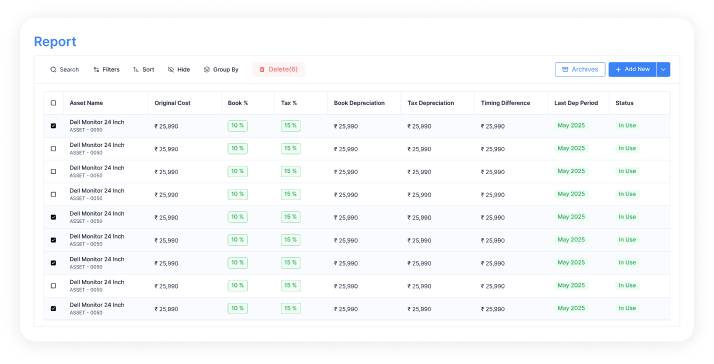Toggle the select-all checkbox in the table header

(53, 103)
